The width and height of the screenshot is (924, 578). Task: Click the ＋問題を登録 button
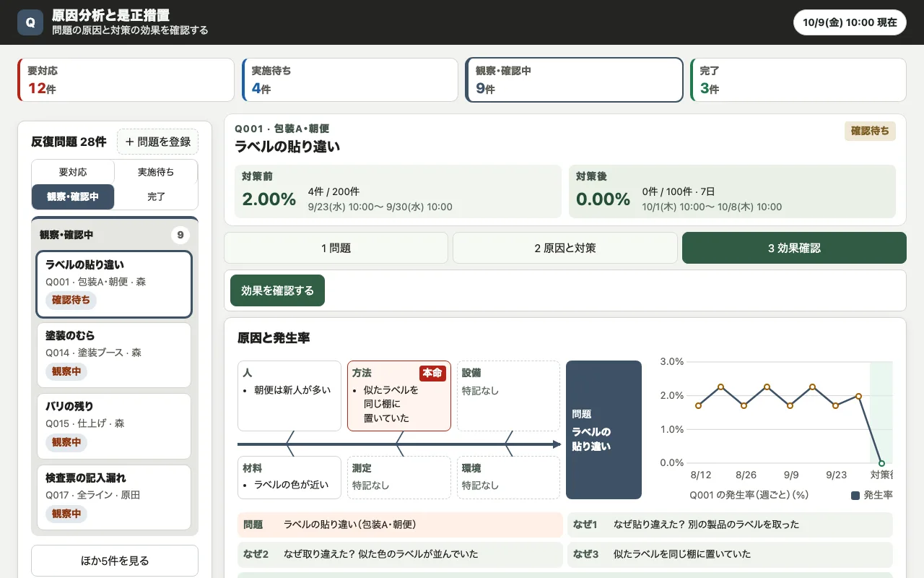157,142
